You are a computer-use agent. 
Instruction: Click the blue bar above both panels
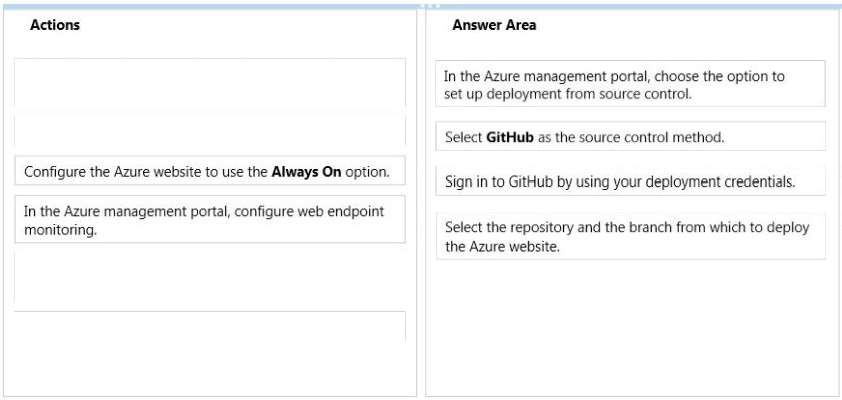click(x=421, y=6)
